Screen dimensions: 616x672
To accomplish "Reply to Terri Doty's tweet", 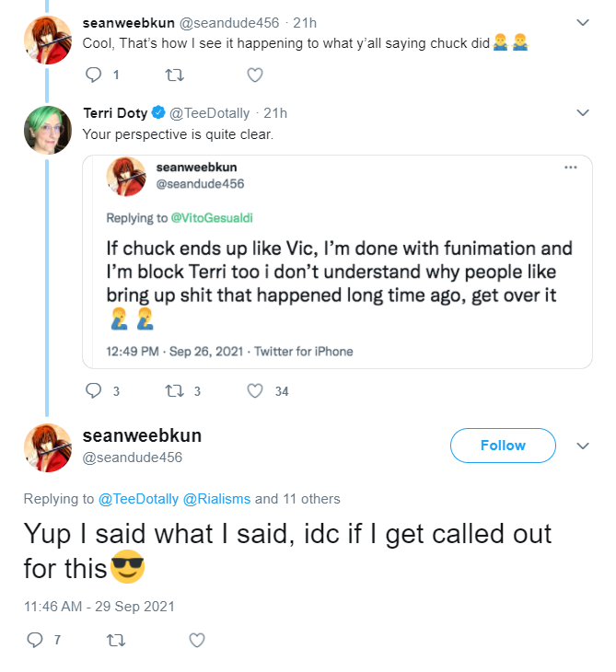I will click(x=93, y=390).
